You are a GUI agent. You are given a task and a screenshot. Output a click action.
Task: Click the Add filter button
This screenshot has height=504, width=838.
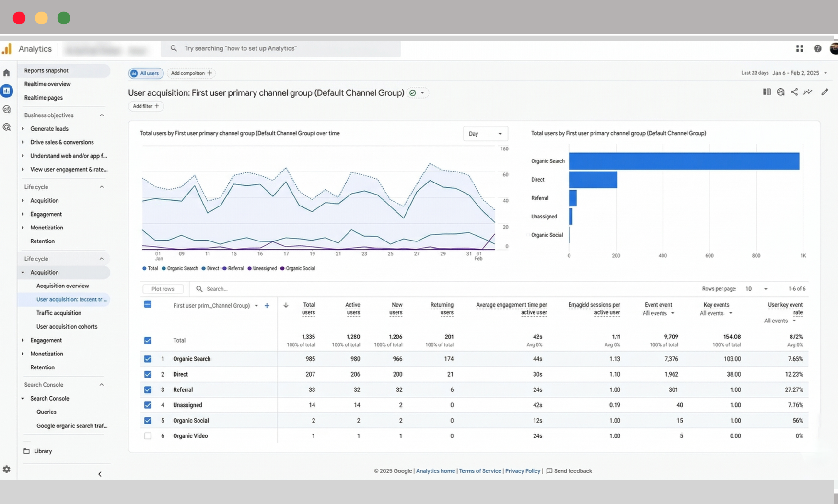coord(146,106)
